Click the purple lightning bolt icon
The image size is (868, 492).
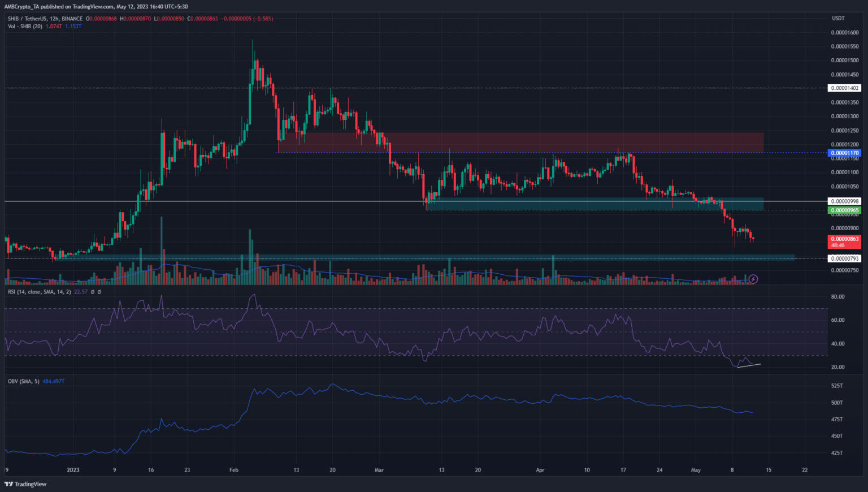tap(753, 279)
